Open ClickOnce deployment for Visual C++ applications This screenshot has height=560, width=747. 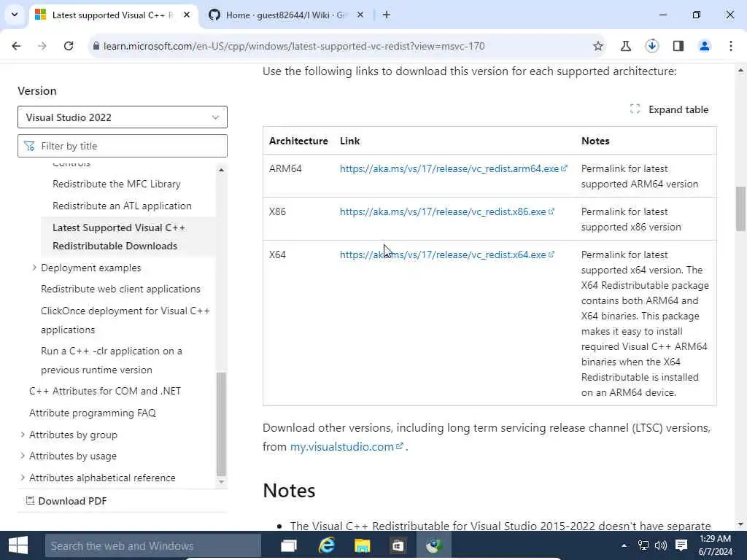click(125, 320)
